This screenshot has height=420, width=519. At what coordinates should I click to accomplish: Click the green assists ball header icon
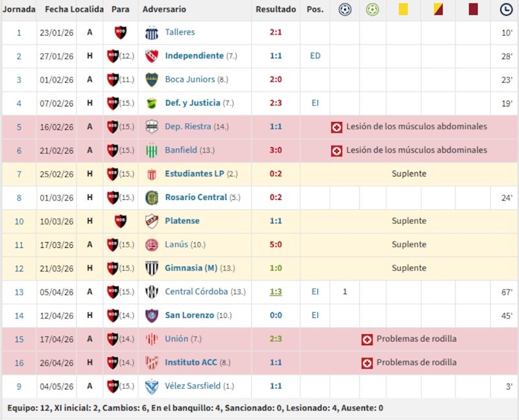372,9
